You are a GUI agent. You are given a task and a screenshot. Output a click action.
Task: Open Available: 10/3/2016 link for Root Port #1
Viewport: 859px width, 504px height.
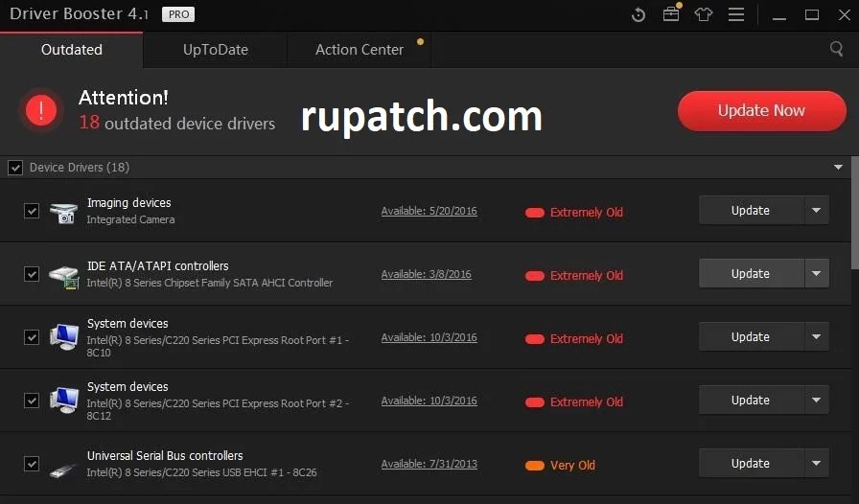tap(429, 337)
